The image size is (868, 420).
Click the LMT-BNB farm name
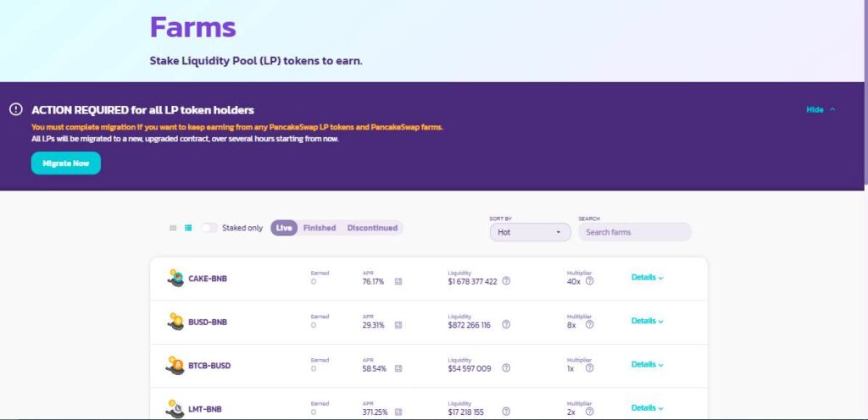[x=205, y=410]
